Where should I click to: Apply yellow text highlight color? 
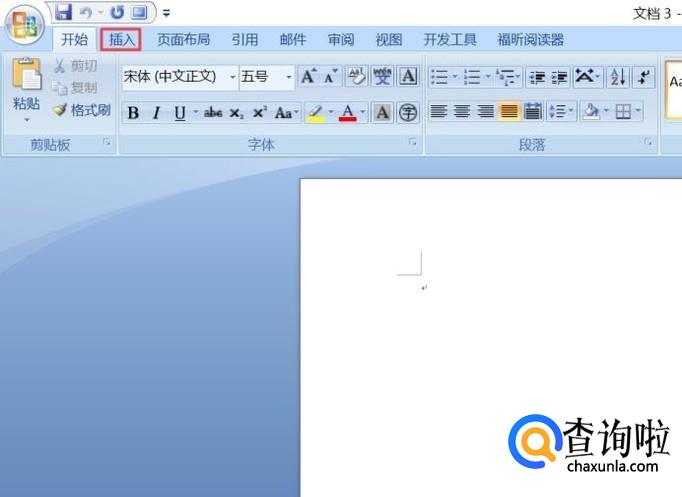[316, 113]
